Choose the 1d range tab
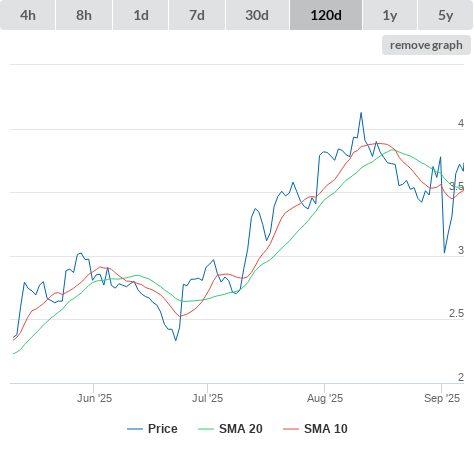 (x=141, y=15)
